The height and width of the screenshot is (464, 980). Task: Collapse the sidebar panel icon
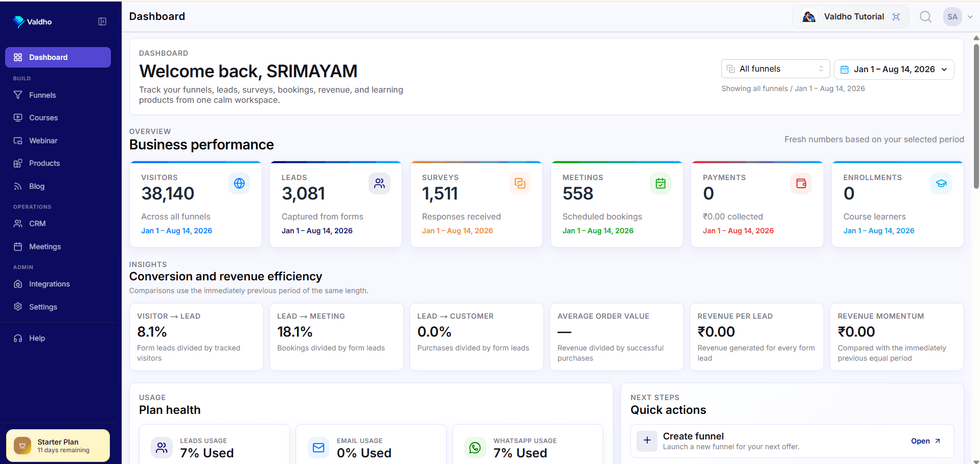coord(102,21)
